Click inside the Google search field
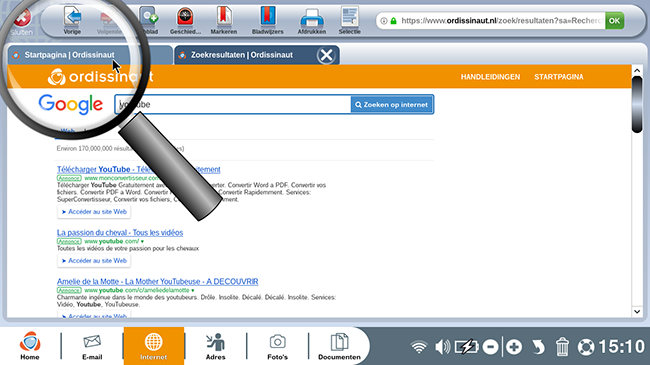650x365 pixels. tap(233, 105)
